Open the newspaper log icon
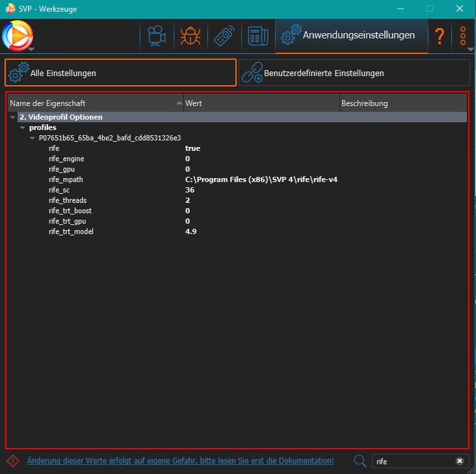The image size is (476, 474). coord(258,36)
